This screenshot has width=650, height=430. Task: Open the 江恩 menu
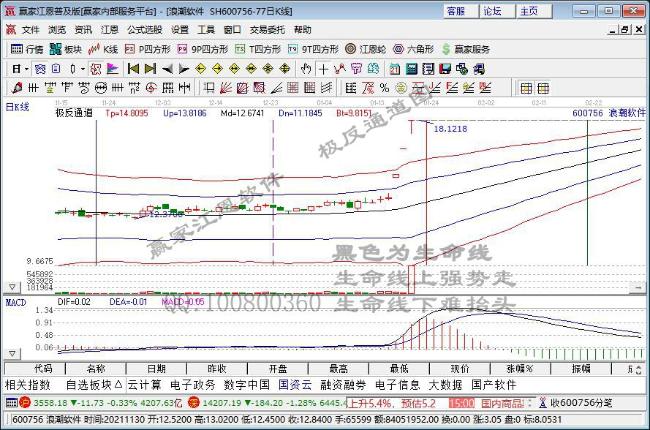click(x=109, y=30)
